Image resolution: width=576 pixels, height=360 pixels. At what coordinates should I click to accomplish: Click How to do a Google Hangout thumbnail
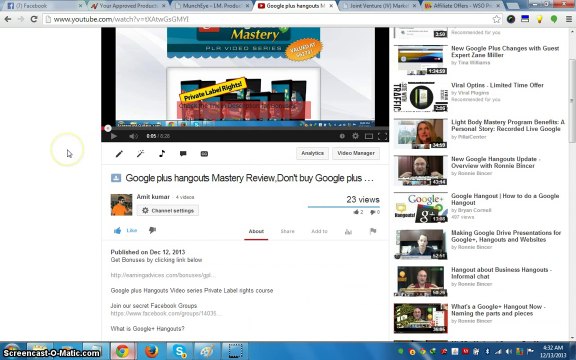tap(421, 207)
